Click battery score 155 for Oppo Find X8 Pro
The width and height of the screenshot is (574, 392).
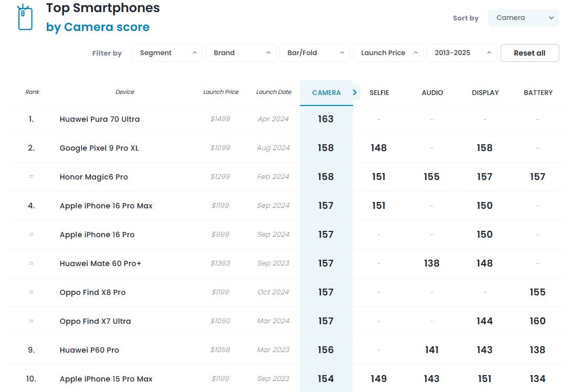[538, 292]
